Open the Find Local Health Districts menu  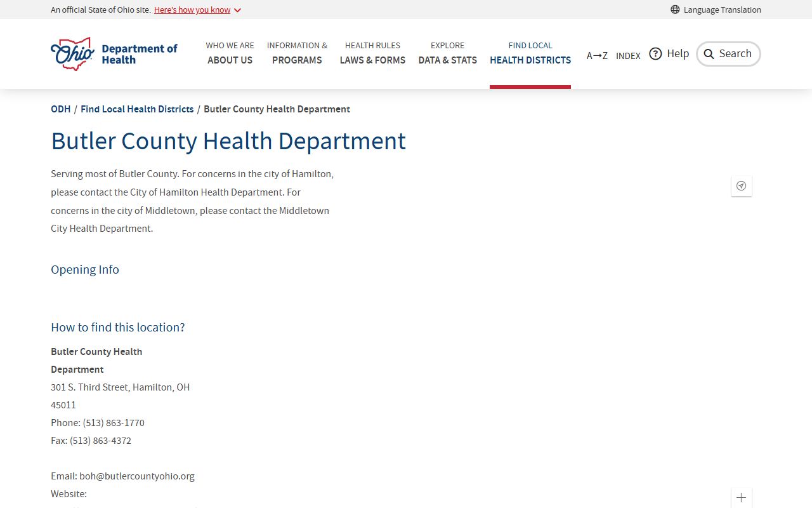[530, 53]
